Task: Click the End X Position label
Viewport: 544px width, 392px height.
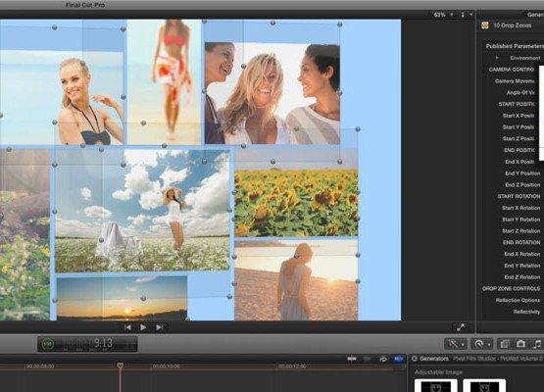Action: coord(519,162)
